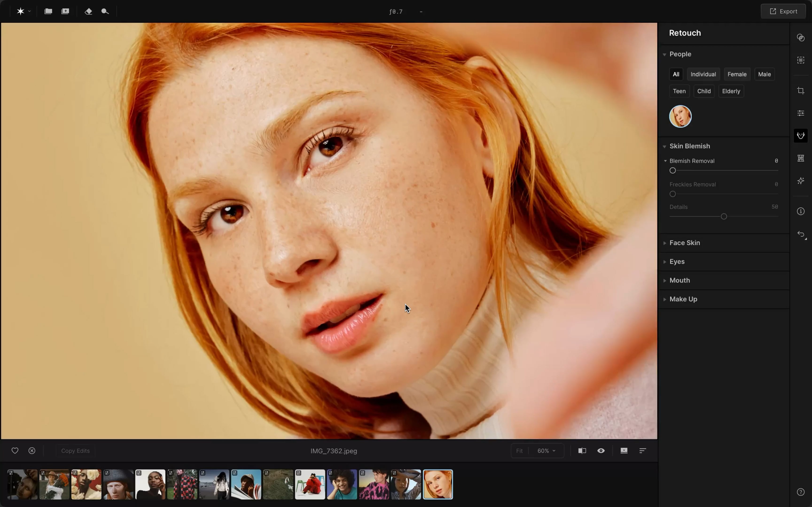The width and height of the screenshot is (812, 507).
Task: Expand the Face Skin section
Action: click(684, 243)
